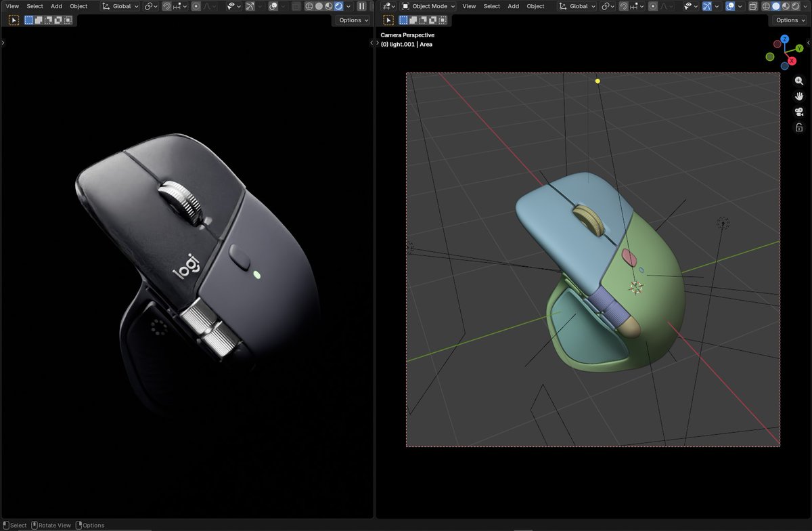Open pivot point dropdown in left viewport

click(152, 6)
